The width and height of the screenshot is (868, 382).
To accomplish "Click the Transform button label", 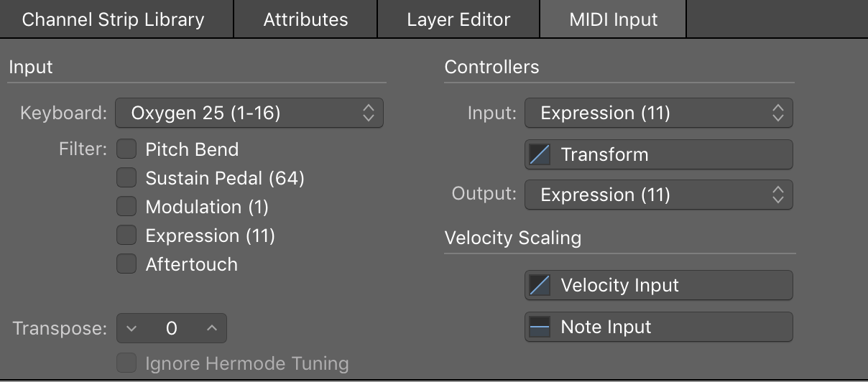I will (x=604, y=155).
